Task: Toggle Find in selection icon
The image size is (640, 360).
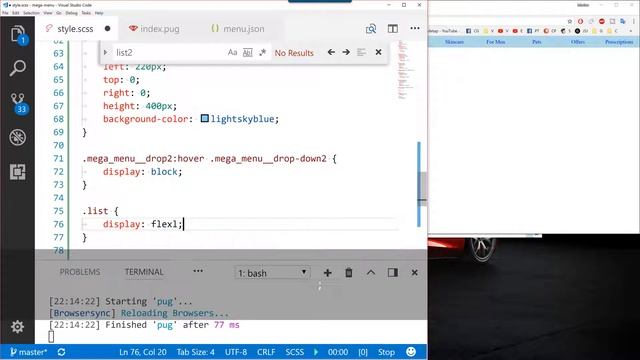Action: (361, 52)
